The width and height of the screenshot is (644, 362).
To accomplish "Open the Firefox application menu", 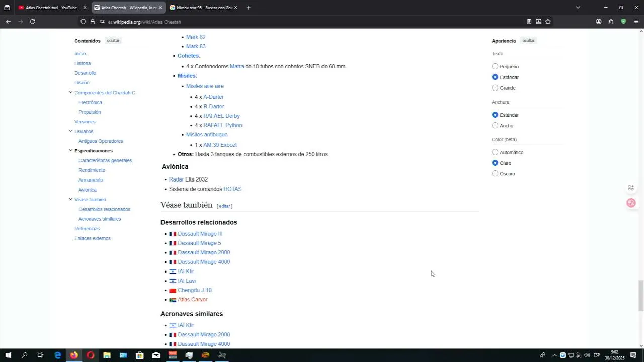I will (x=636, y=22).
